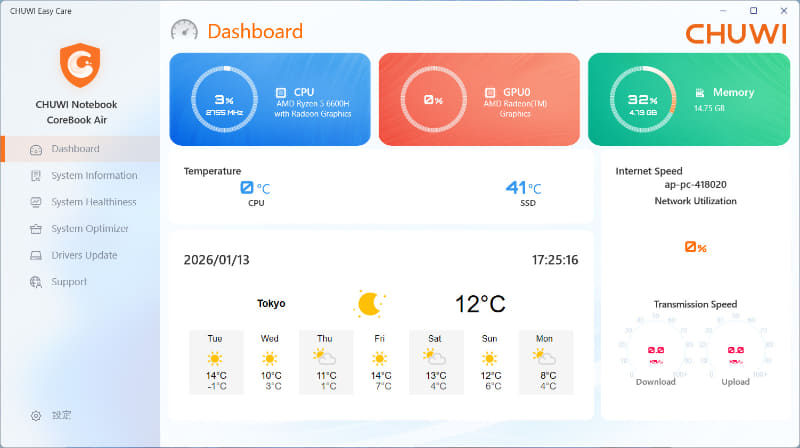The image size is (800, 448).
Task: Click the Drivers Update laptop icon
Action: [x=36, y=256]
